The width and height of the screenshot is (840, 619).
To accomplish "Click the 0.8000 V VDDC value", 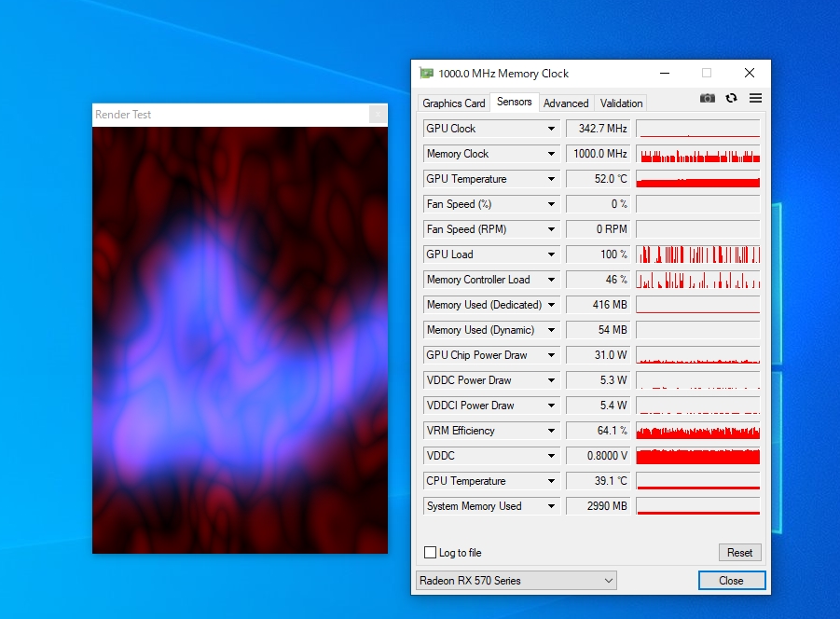I will pos(599,456).
